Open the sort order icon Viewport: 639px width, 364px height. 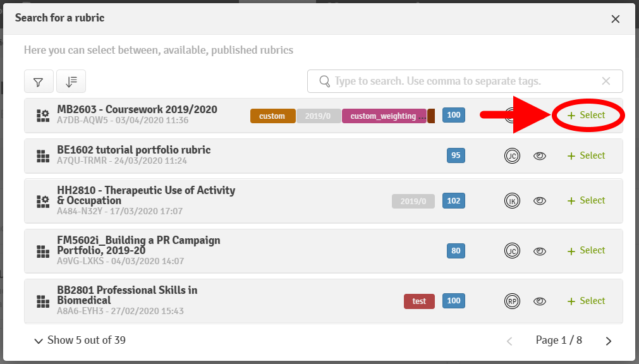pyautogui.click(x=71, y=82)
